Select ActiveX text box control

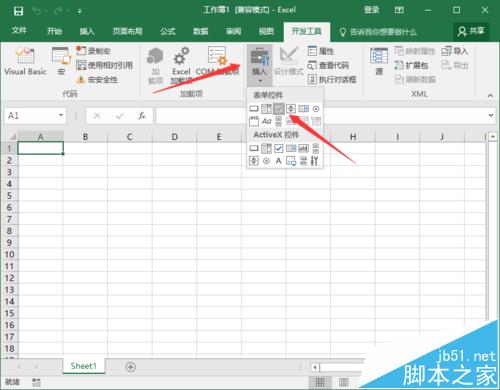click(303, 148)
